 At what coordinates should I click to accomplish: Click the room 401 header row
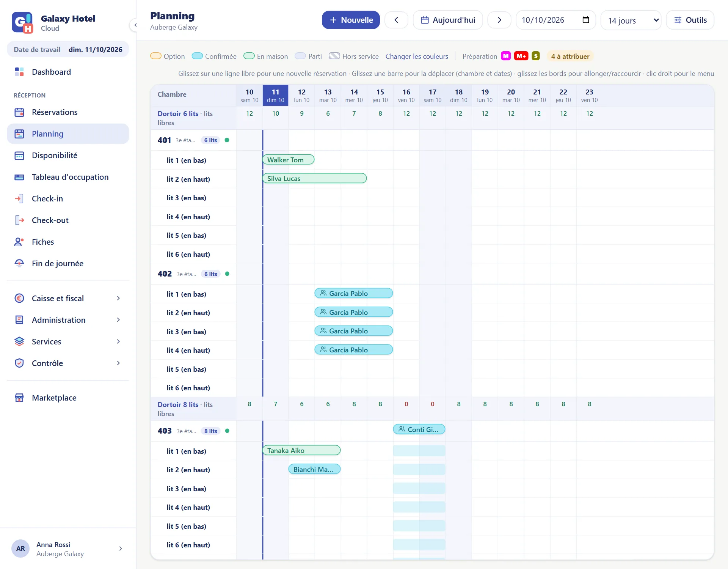(x=193, y=140)
